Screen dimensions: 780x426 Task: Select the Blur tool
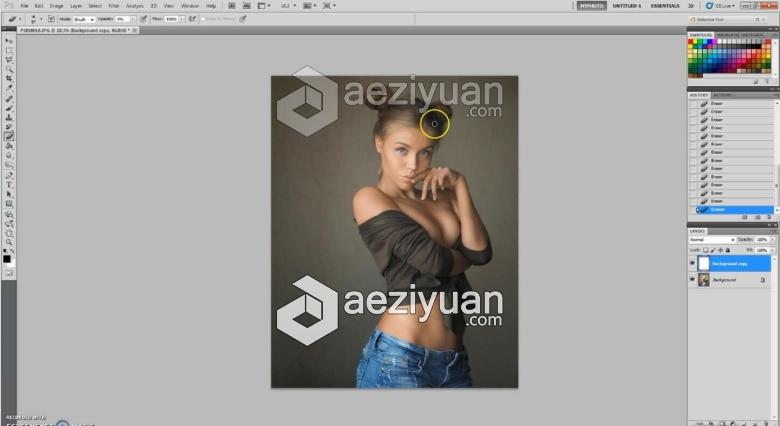(9, 155)
